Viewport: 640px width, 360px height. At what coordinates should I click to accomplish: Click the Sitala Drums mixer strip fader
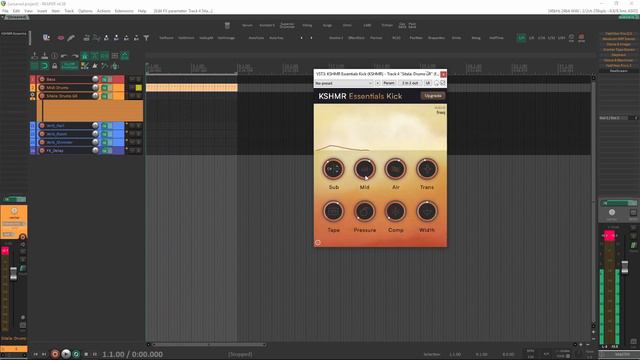[13, 273]
